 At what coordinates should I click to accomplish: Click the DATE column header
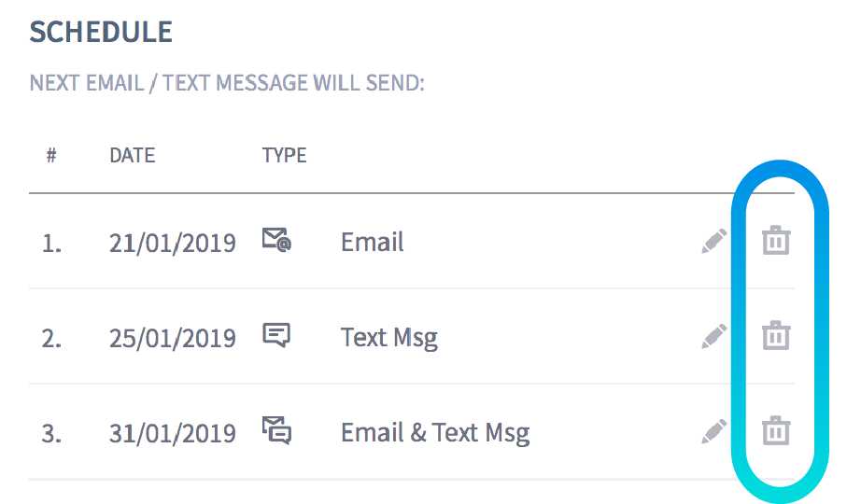pos(132,155)
